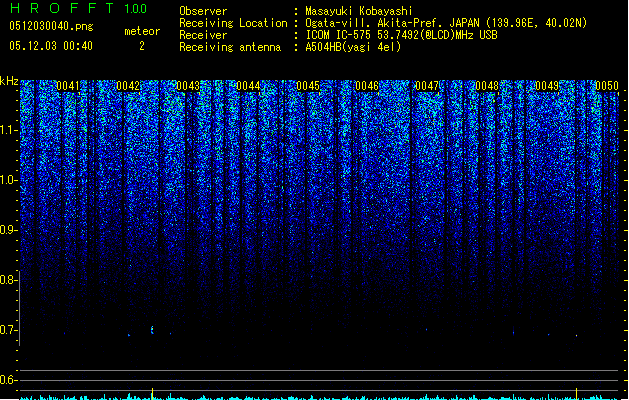Image resolution: width=629 pixels, height=400 pixels.
Task: Click the Receiving Location label
Action: click(x=233, y=23)
